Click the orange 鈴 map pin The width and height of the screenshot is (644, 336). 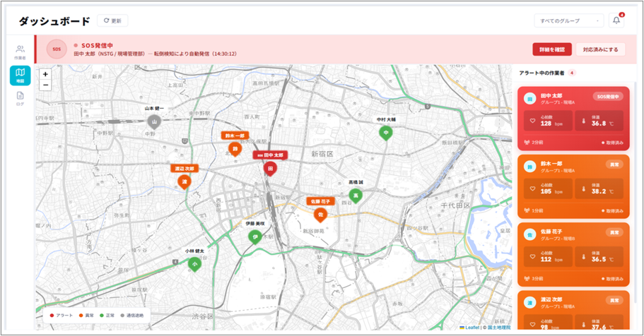coord(235,149)
